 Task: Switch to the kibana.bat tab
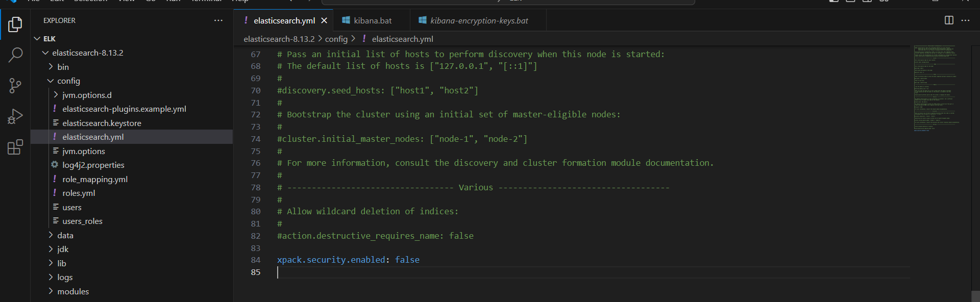click(x=373, y=20)
